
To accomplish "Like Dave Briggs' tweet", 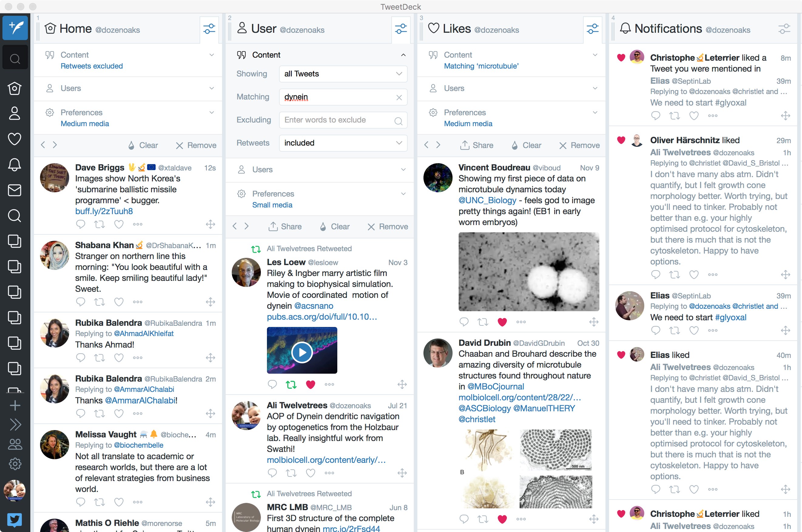I will pos(119,224).
